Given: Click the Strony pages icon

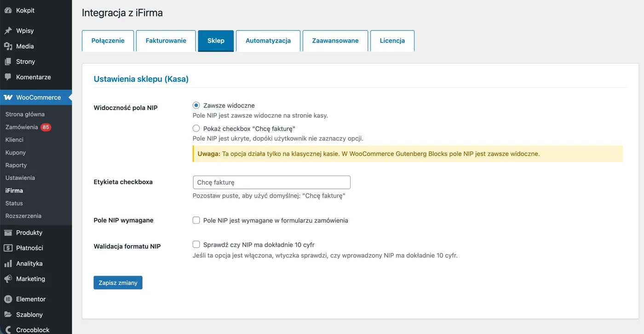Looking at the screenshot, I should [8, 61].
